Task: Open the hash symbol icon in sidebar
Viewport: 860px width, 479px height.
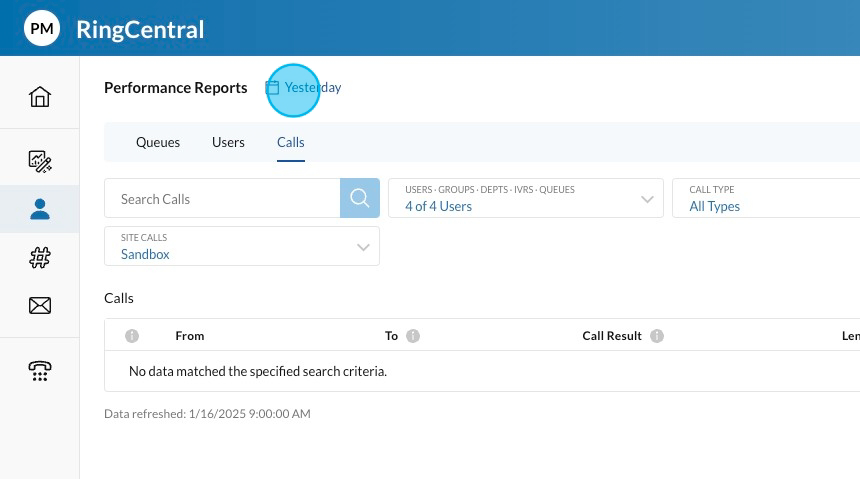Action: point(40,258)
